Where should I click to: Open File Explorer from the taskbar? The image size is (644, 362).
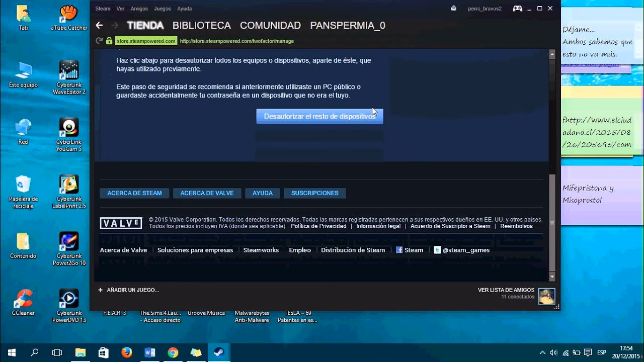[x=80, y=352]
